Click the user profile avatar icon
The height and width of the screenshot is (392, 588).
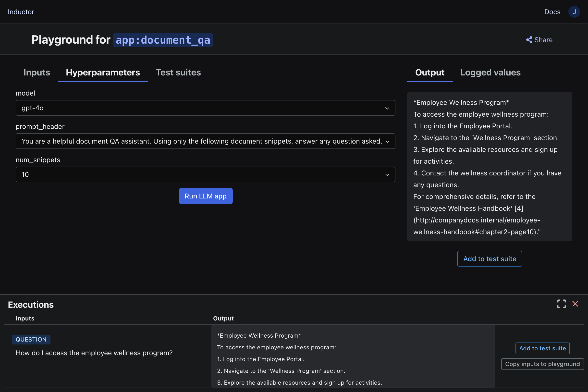(575, 11)
